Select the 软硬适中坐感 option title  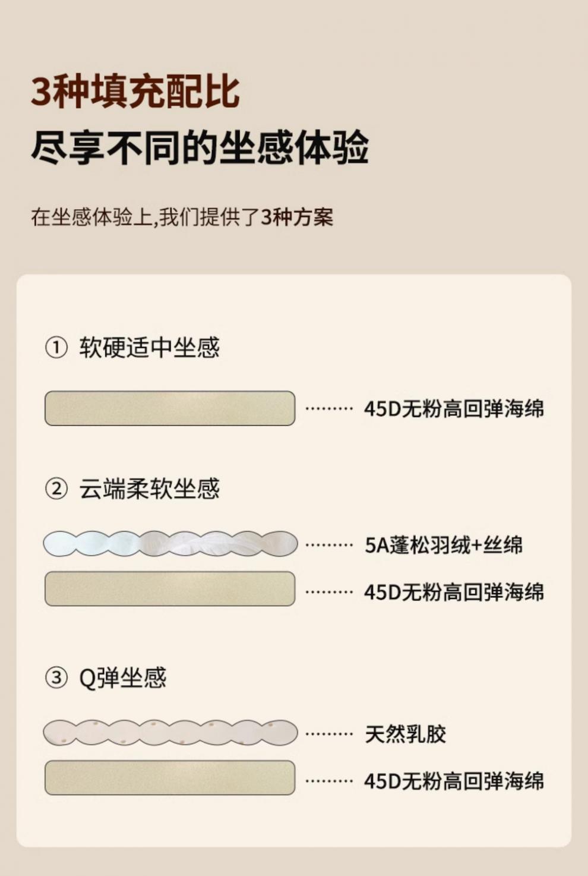[x=150, y=348]
